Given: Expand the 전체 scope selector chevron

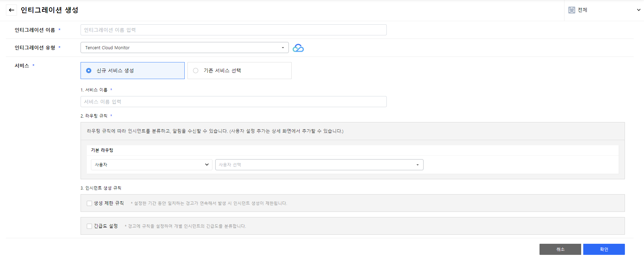Looking at the screenshot, I should [638, 10].
